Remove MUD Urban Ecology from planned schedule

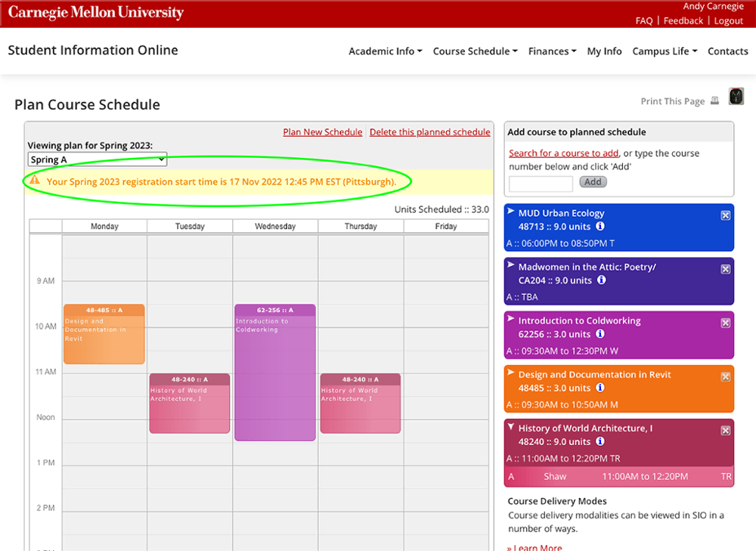click(725, 215)
